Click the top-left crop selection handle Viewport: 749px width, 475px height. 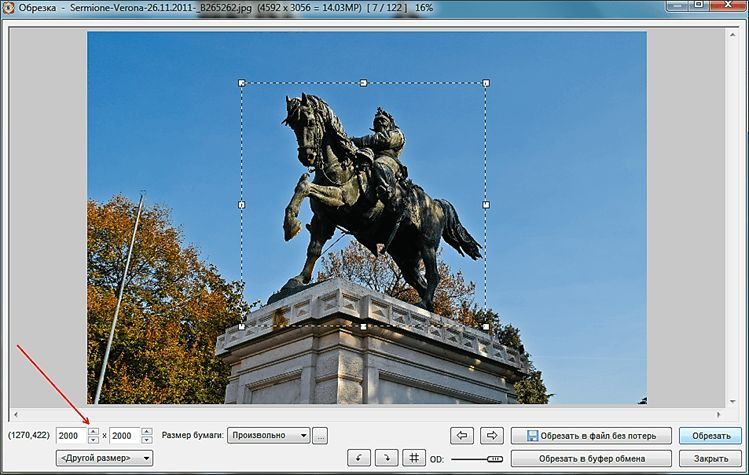click(242, 83)
